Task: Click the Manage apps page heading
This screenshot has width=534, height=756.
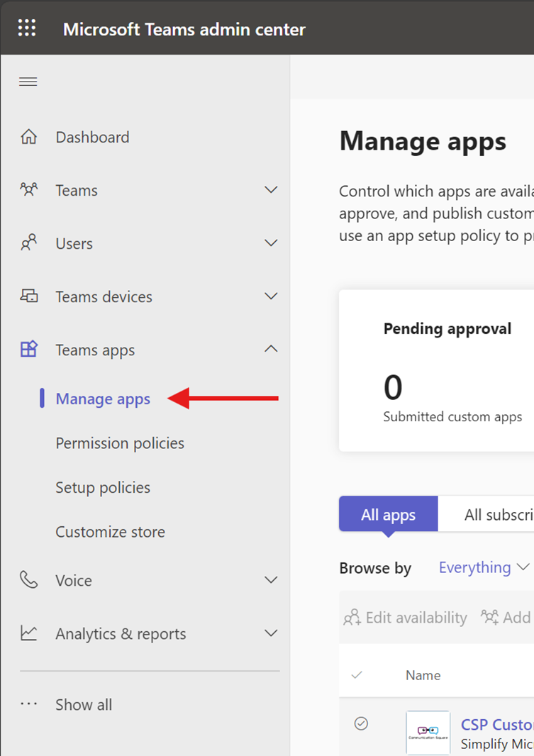Action: coord(423,142)
